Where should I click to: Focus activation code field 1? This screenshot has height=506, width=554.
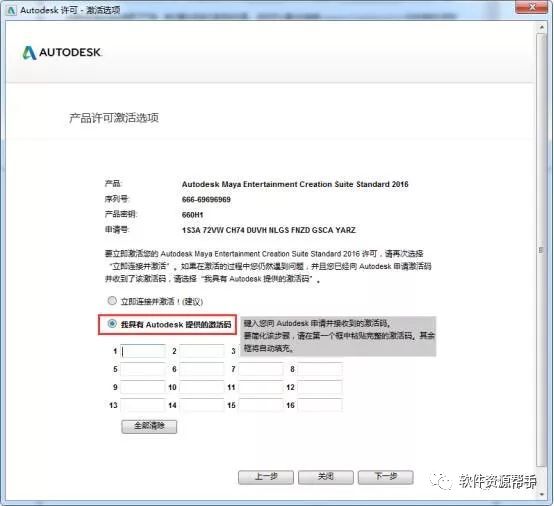pyautogui.click(x=143, y=351)
